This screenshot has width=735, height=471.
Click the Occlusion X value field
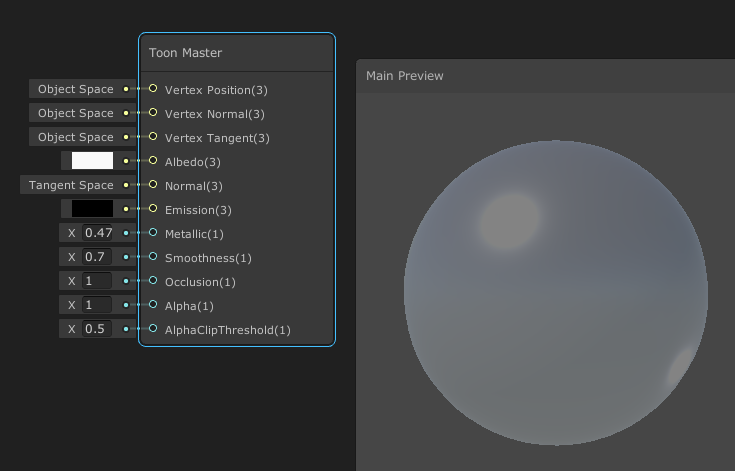click(x=98, y=281)
